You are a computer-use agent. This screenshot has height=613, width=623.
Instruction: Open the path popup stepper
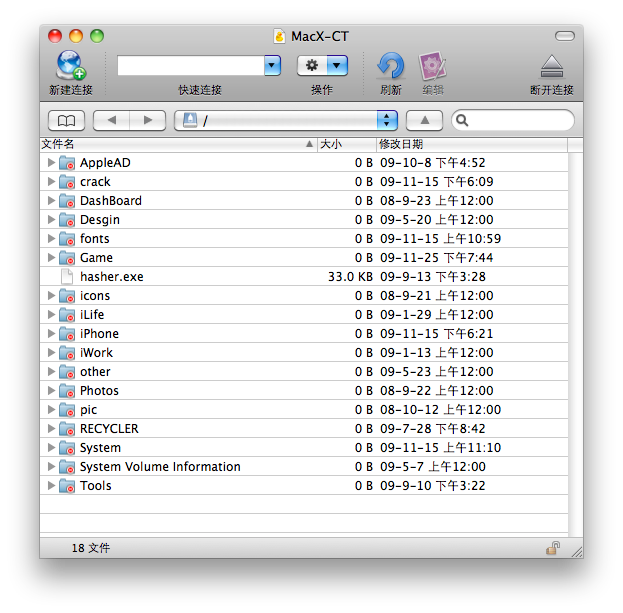387,120
